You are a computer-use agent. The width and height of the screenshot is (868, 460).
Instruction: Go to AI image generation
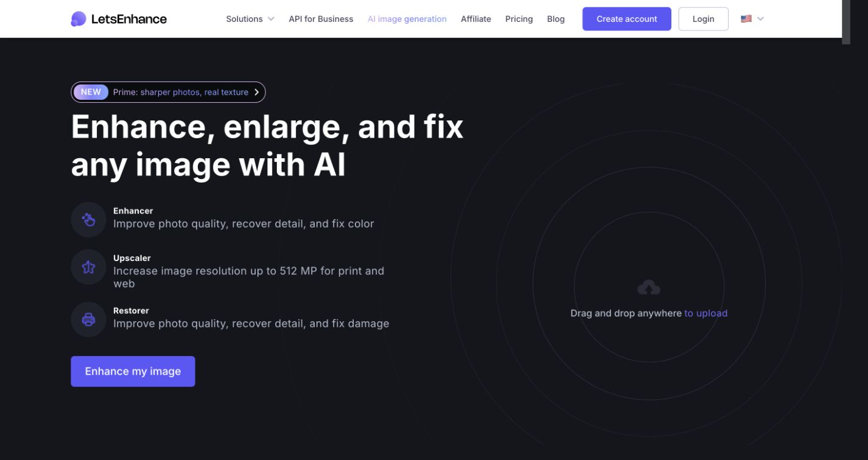[x=407, y=19]
